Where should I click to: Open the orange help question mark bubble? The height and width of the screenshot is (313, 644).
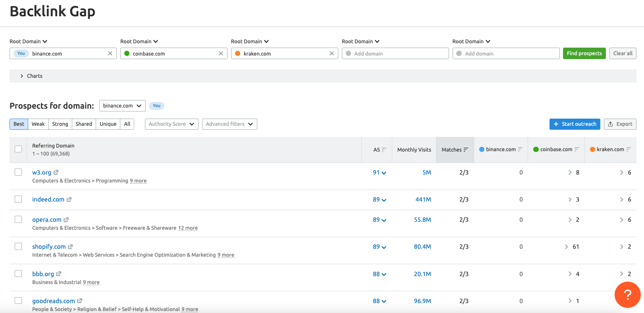(628, 295)
